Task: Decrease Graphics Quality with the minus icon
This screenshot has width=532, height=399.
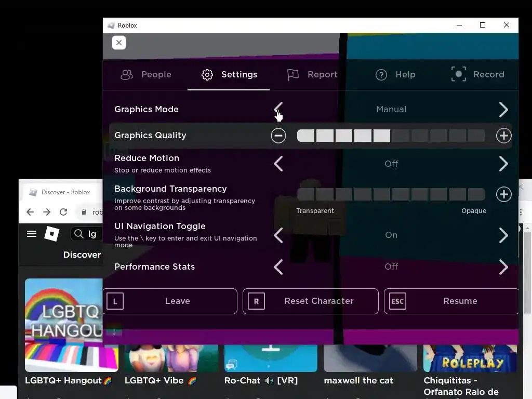Action: [x=278, y=136]
